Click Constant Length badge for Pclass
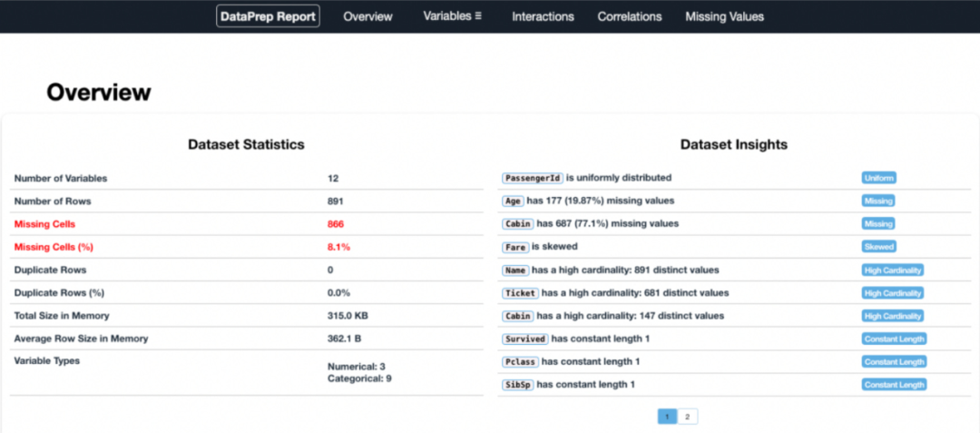This screenshot has width=980, height=433. (895, 362)
